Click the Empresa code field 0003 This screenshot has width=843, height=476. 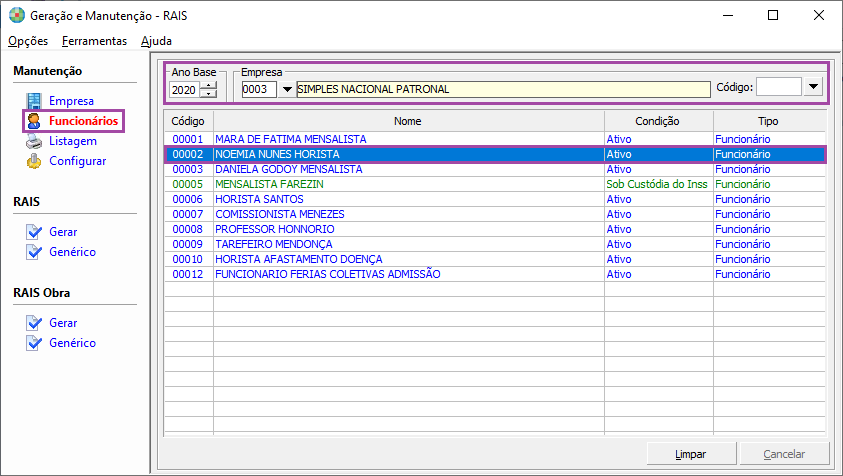[259, 89]
